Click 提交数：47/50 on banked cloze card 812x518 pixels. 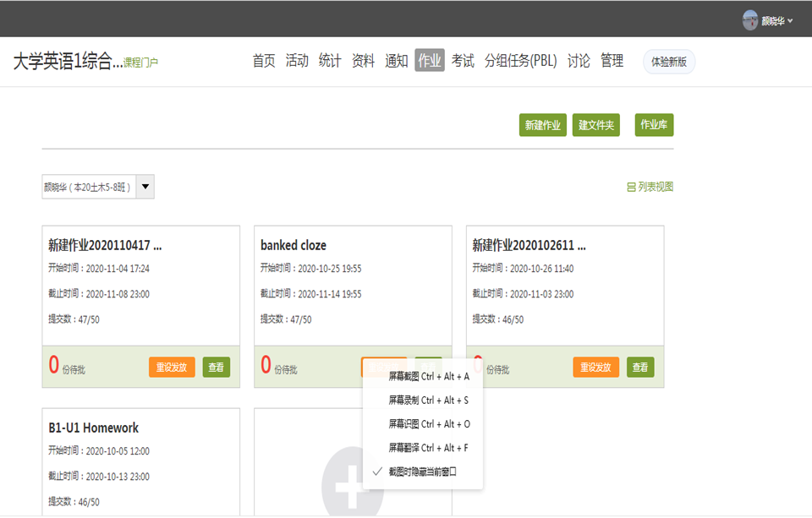click(x=286, y=319)
